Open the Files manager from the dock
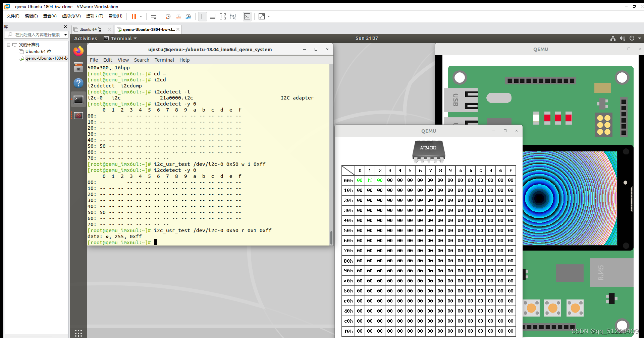This screenshot has height=338, width=644. pos(78,67)
